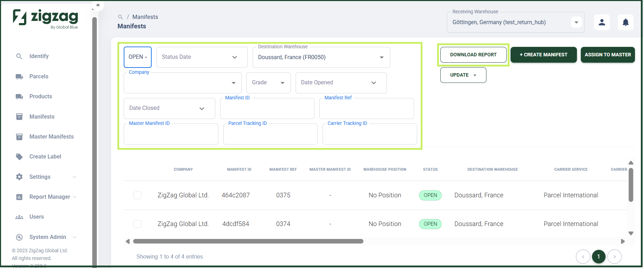The width and height of the screenshot is (644, 268).
Task: Click the Parcels truck icon
Action: pos(19,77)
